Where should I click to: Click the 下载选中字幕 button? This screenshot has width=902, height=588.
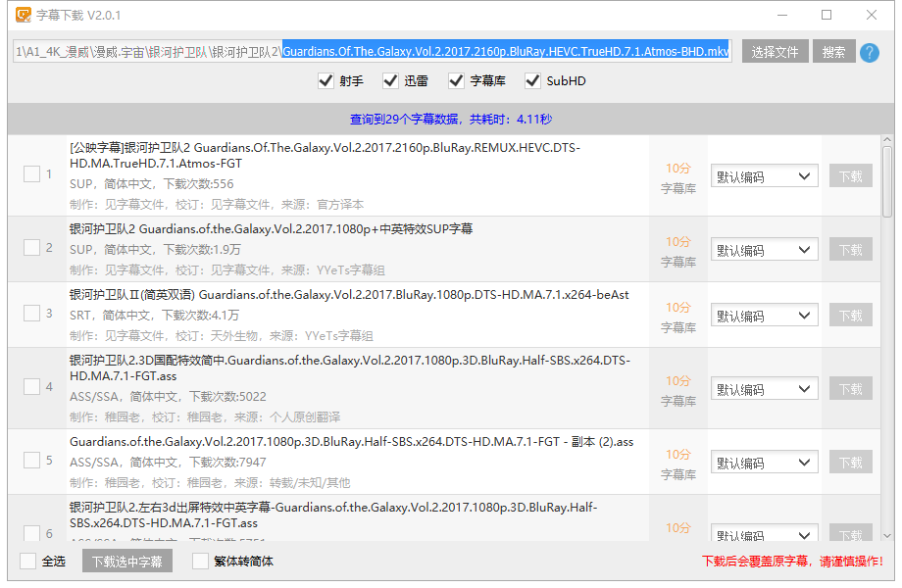click(x=127, y=561)
